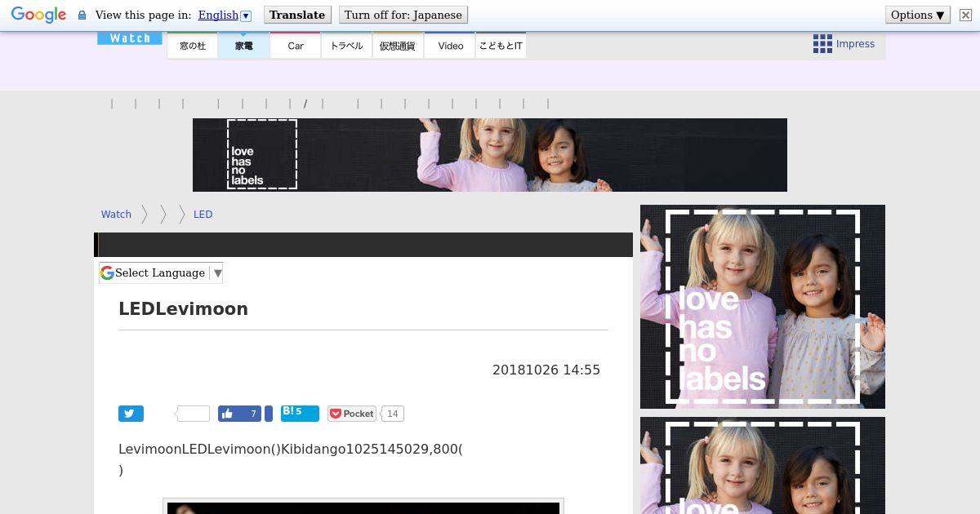Open the 窓の杜 tab

[x=193, y=46]
